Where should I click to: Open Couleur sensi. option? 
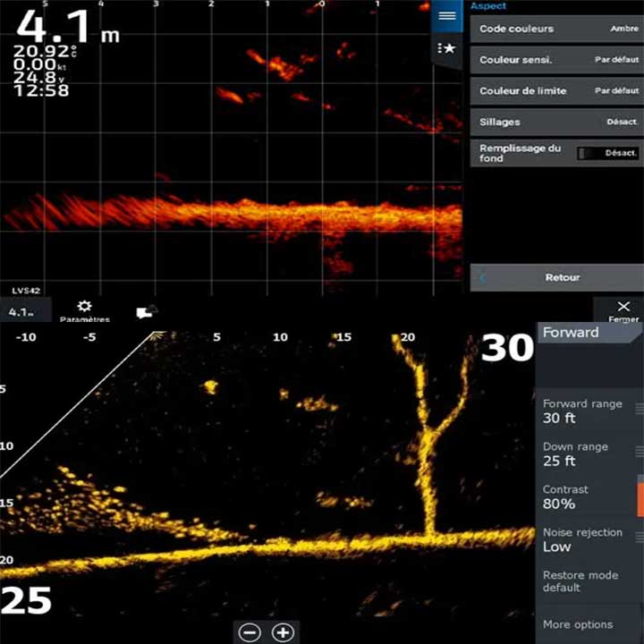pos(556,60)
